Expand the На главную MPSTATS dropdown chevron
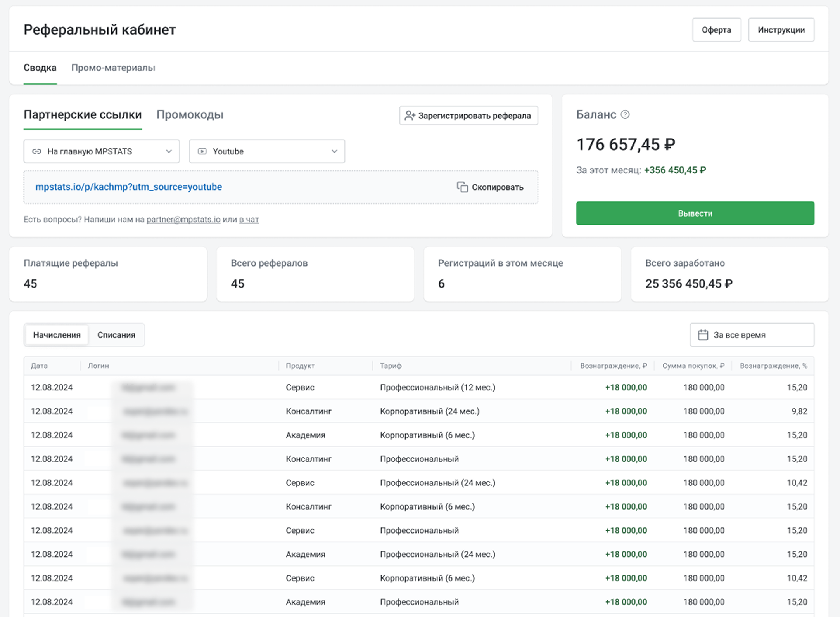 [169, 151]
